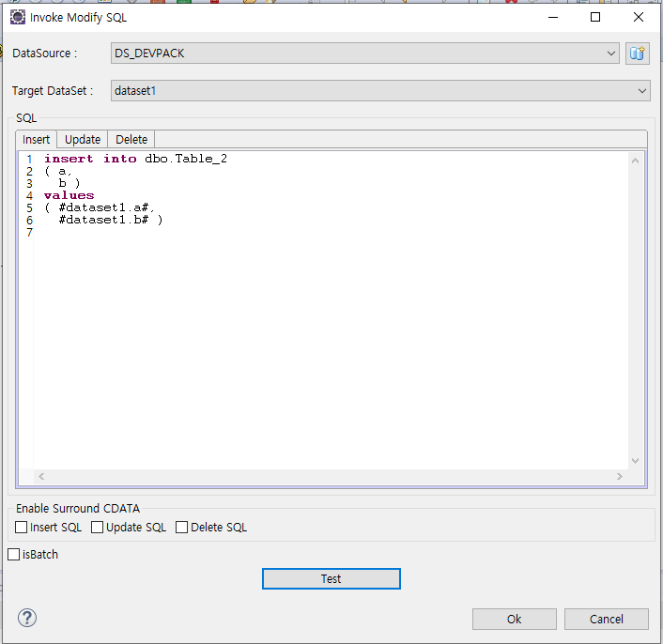
Task: Open the help question mark icon
Action: click(27, 618)
